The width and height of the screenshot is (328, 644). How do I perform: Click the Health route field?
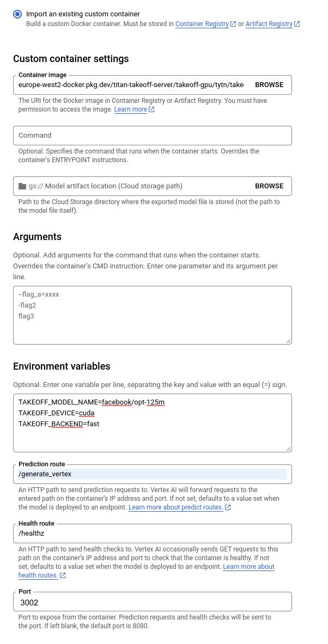[x=152, y=534]
